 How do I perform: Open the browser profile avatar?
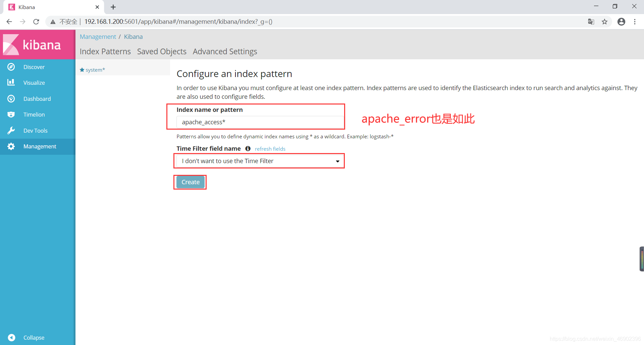[621, 22]
